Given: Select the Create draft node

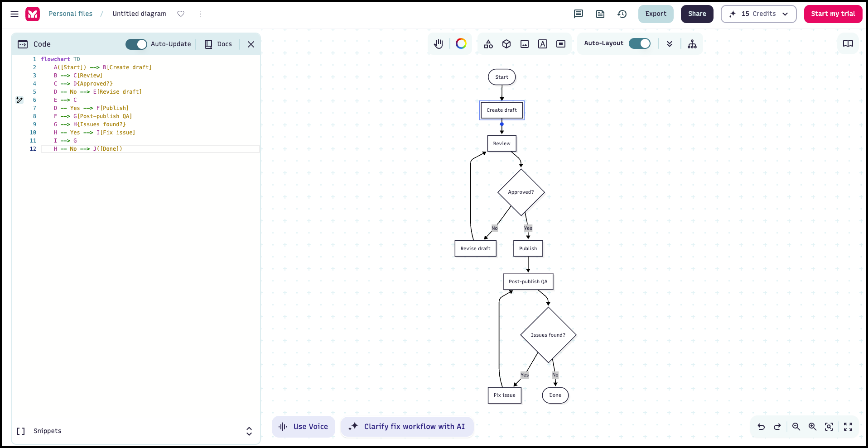Looking at the screenshot, I should pos(502,110).
